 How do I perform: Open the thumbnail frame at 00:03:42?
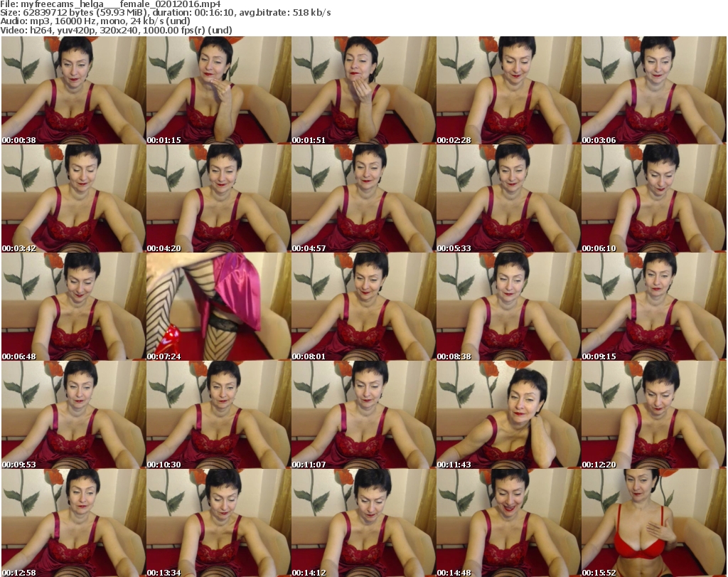73,198
